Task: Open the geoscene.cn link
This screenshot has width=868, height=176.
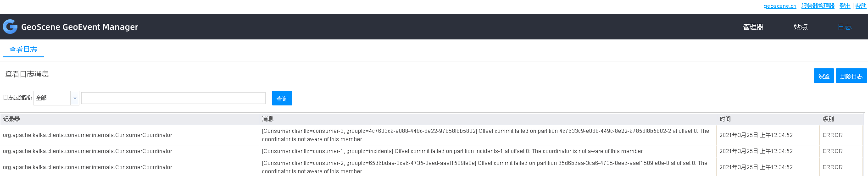Action: coord(780,6)
